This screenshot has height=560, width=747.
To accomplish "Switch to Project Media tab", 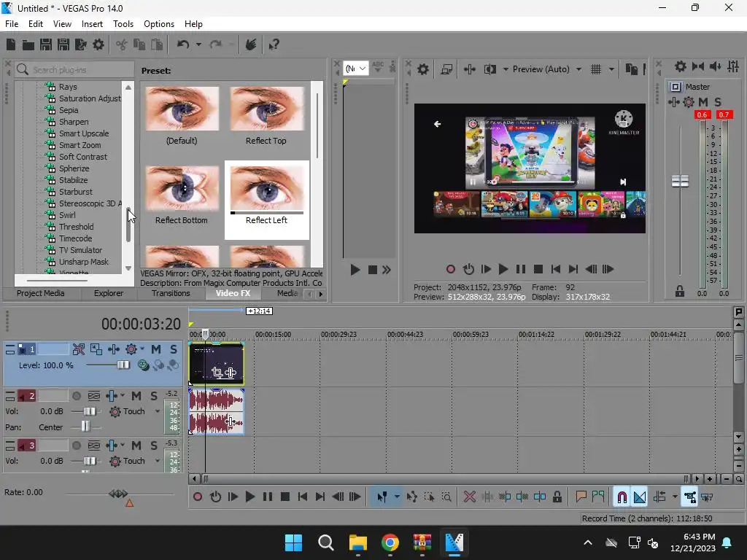I will pos(41,293).
